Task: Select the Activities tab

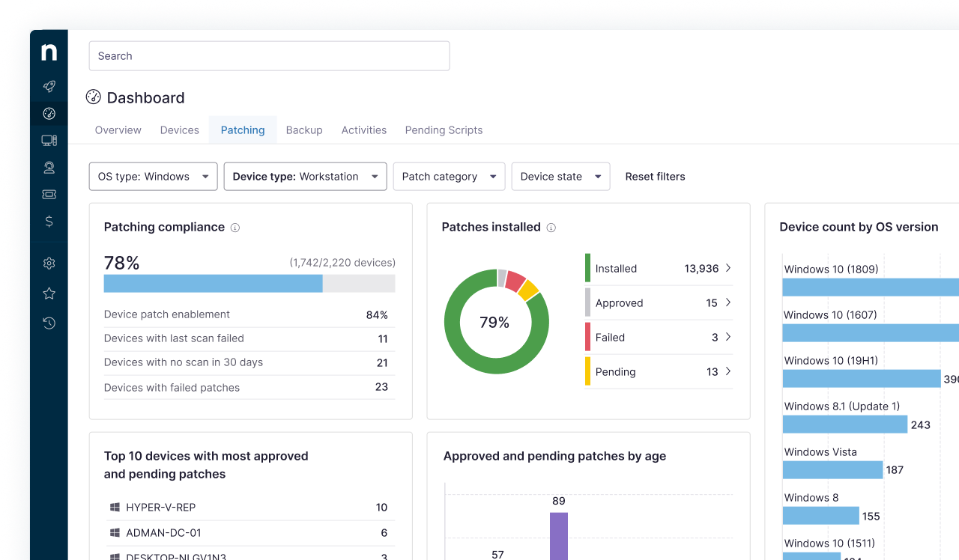Action: pyautogui.click(x=363, y=130)
